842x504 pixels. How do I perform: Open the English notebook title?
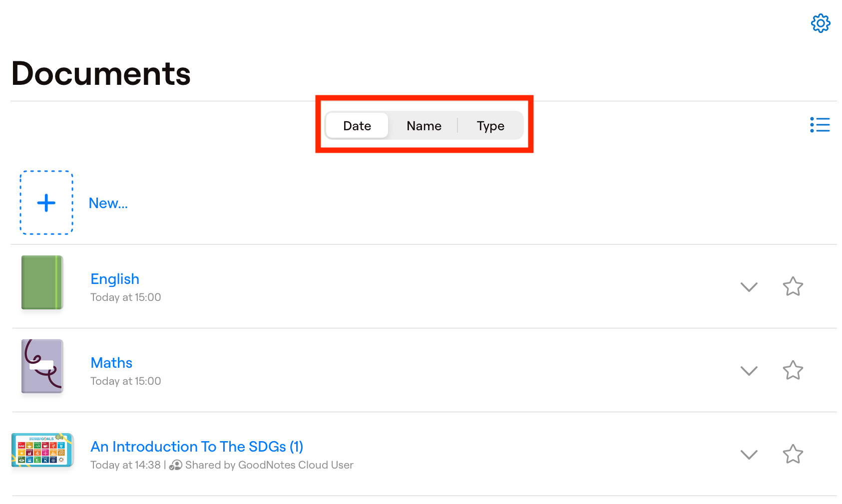click(x=115, y=279)
